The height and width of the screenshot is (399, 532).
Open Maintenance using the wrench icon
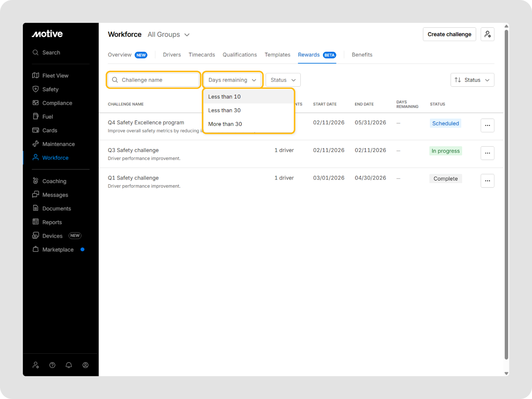tap(36, 144)
